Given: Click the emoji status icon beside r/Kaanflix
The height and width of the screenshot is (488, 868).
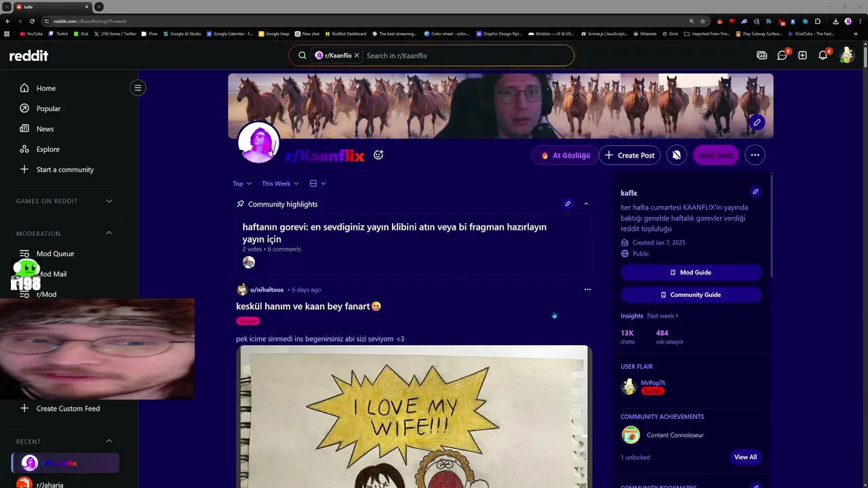Looking at the screenshot, I should pos(378,155).
